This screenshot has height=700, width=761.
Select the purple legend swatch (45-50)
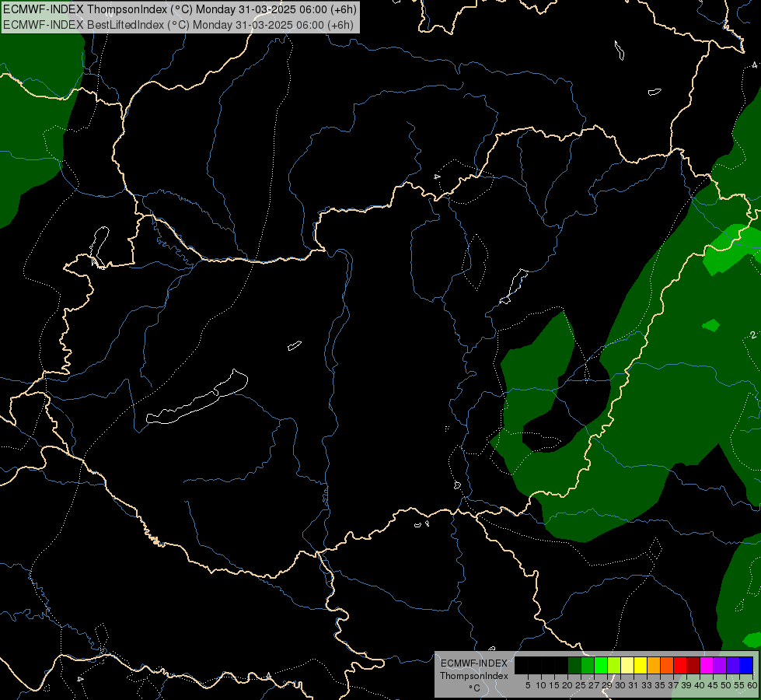coord(720,666)
